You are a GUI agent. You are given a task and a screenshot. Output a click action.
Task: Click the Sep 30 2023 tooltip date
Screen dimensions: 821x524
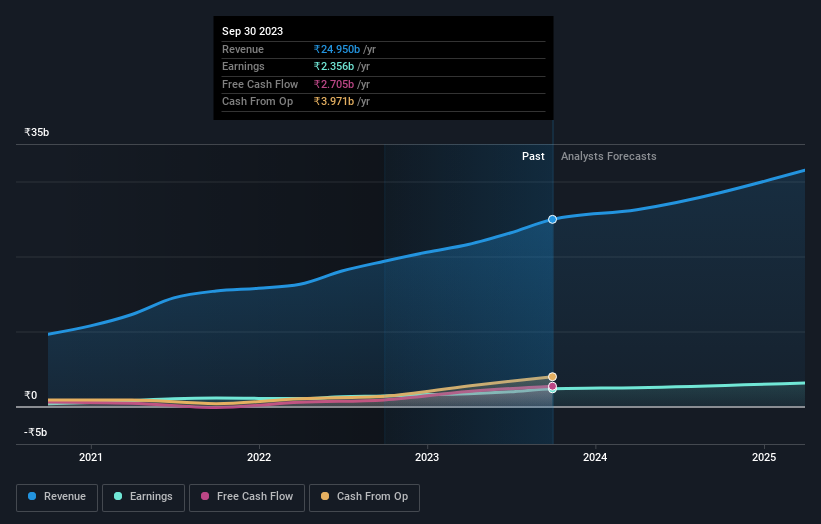tap(252, 31)
